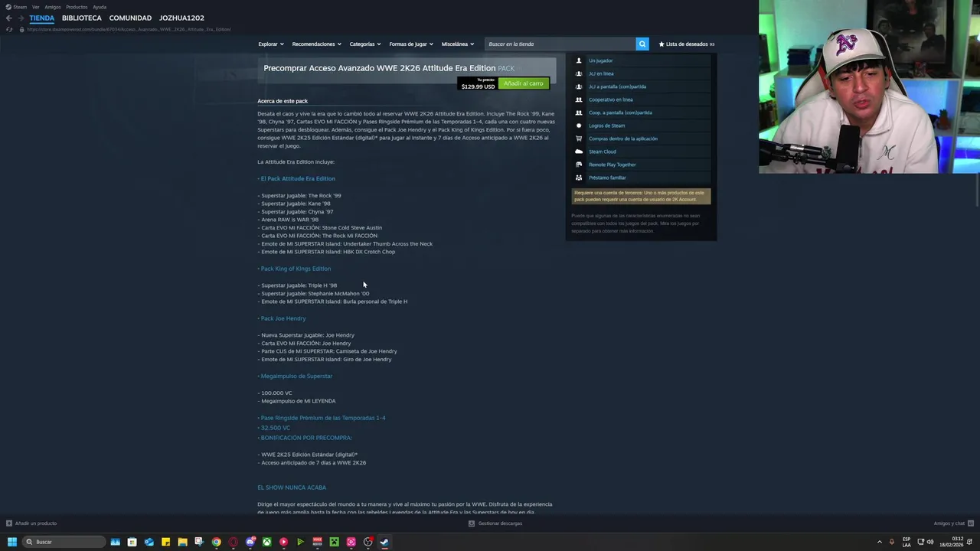The width and height of the screenshot is (980, 551).
Task: Click Pase Ringside Premium de las Temporadas 1-4
Action: pos(323,418)
